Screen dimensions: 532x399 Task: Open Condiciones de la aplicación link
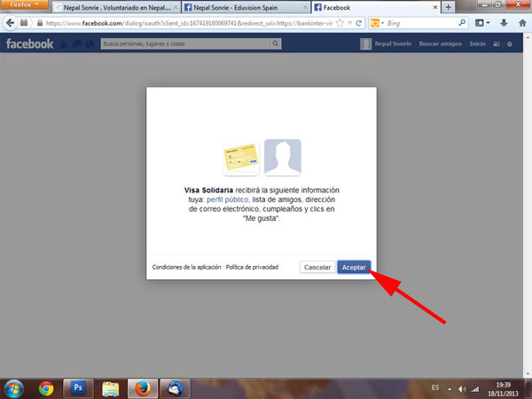pyautogui.click(x=186, y=267)
